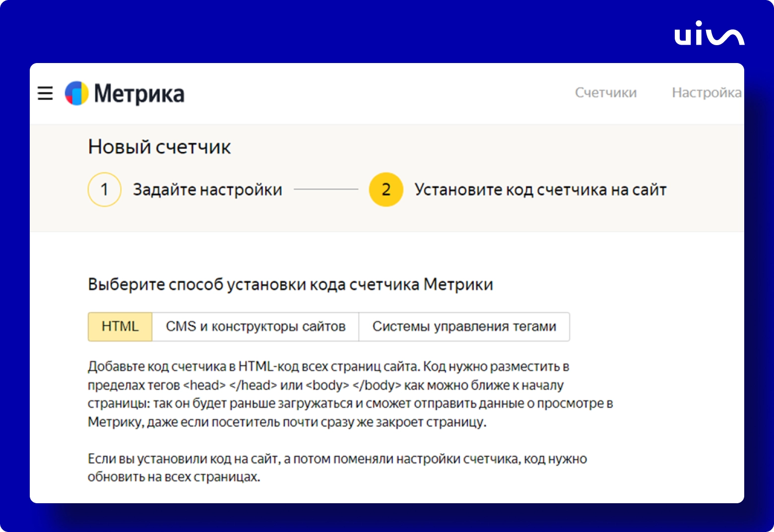Image resolution: width=774 pixels, height=532 pixels.
Task: Click the Новый счетчик heading
Action: (159, 147)
